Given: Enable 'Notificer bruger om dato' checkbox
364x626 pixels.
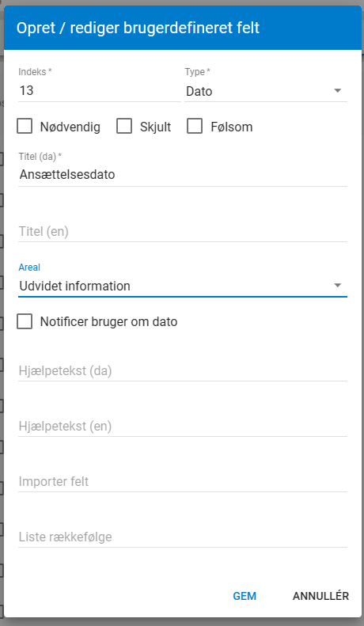Looking at the screenshot, I should pos(25,321).
